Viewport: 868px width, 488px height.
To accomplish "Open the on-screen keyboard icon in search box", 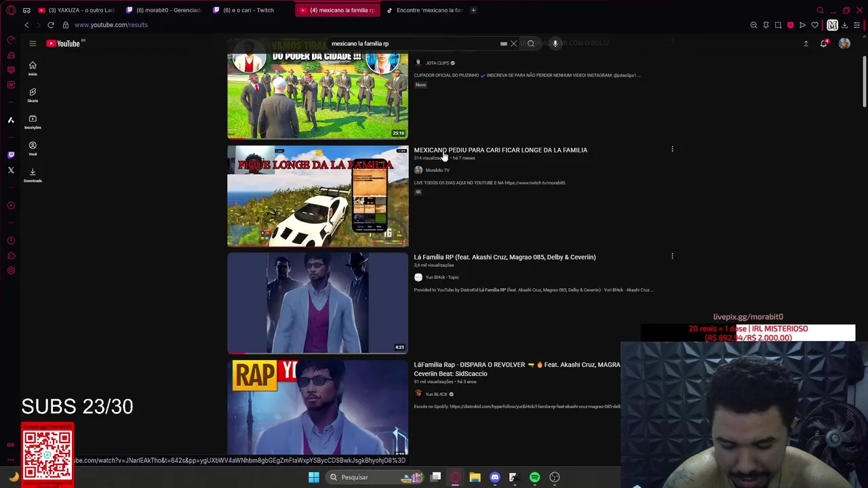I will [x=503, y=43].
